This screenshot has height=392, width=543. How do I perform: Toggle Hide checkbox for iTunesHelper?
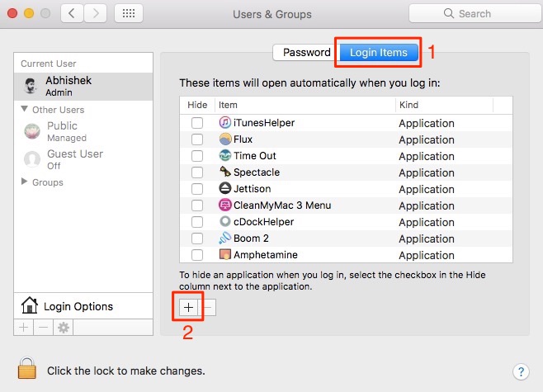coord(197,123)
